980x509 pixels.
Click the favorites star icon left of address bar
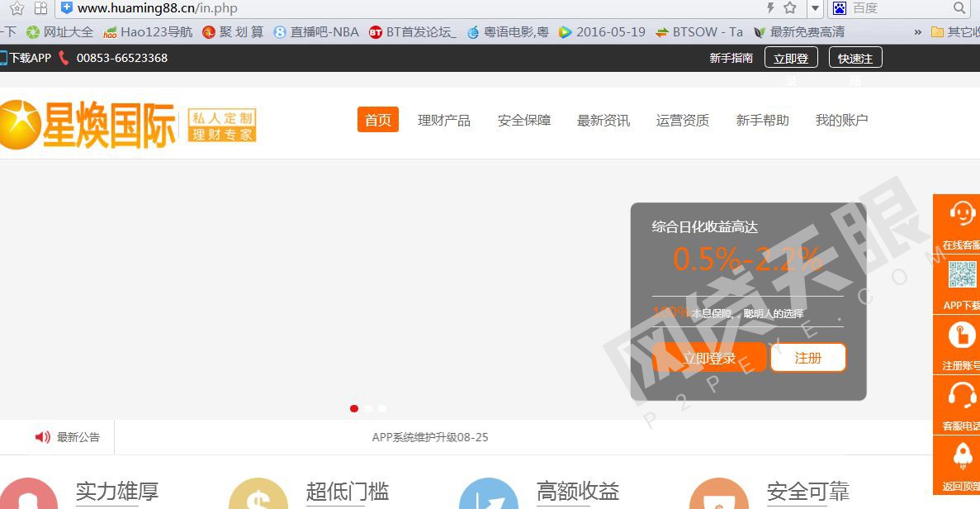tap(17, 8)
